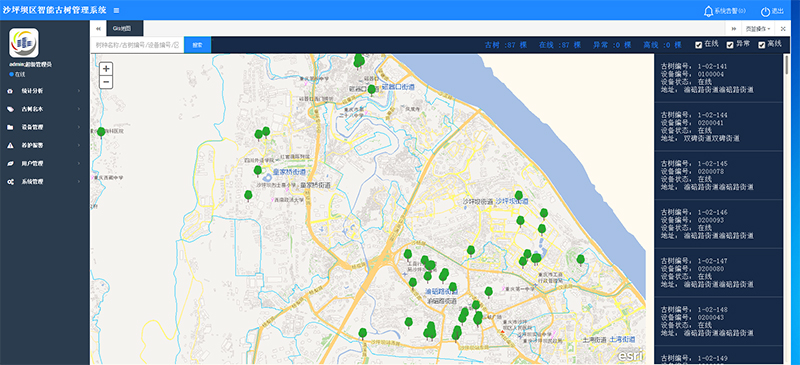800x365 pixels.
Task: Click the 系统管理 gears icon
Action: 10,182
